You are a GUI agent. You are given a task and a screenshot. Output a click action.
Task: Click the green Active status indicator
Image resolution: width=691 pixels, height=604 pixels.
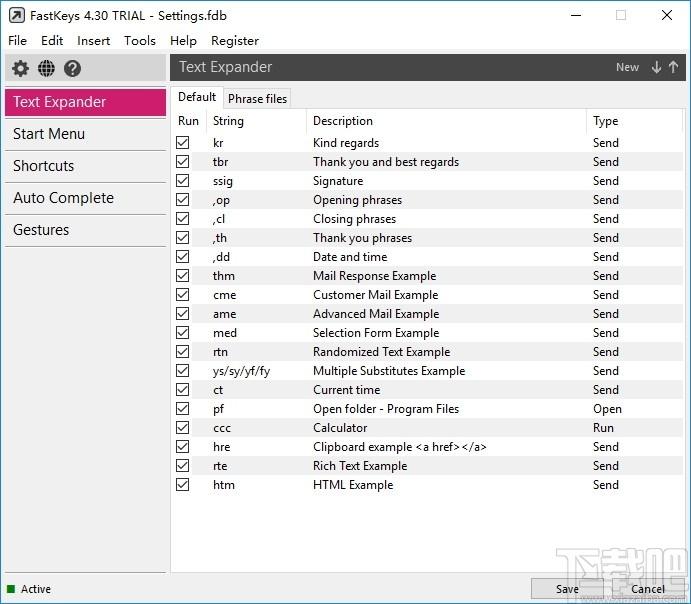(x=11, y=589)
